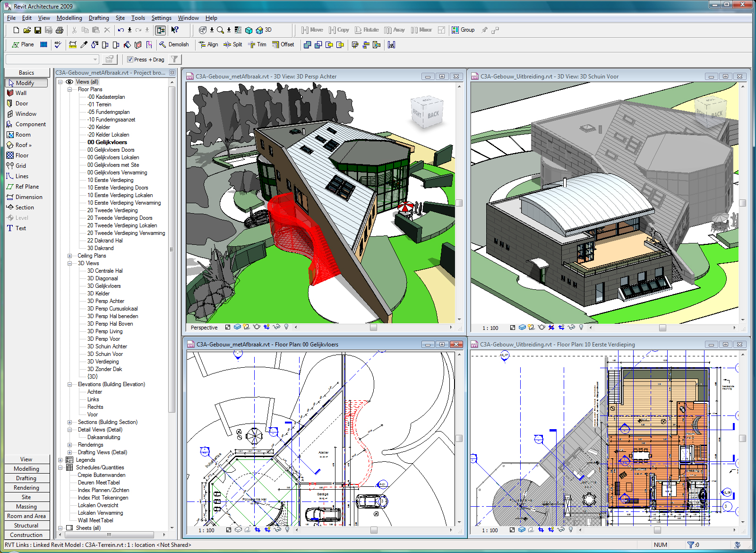Click the Spelling check ABC icon

58,44
